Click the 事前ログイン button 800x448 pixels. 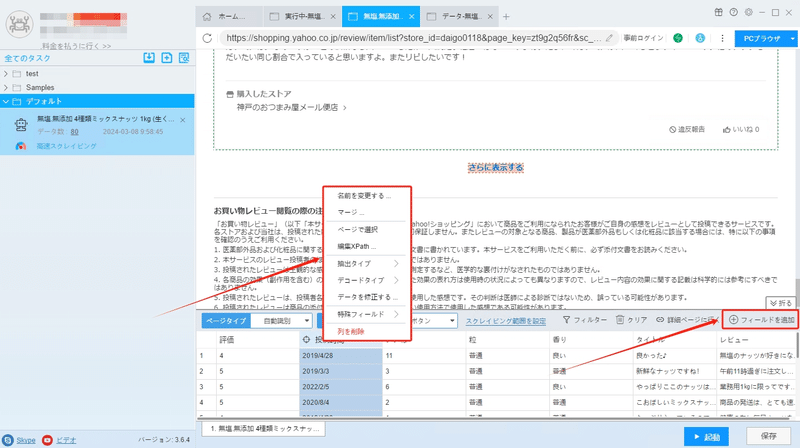tap(643, 38)
